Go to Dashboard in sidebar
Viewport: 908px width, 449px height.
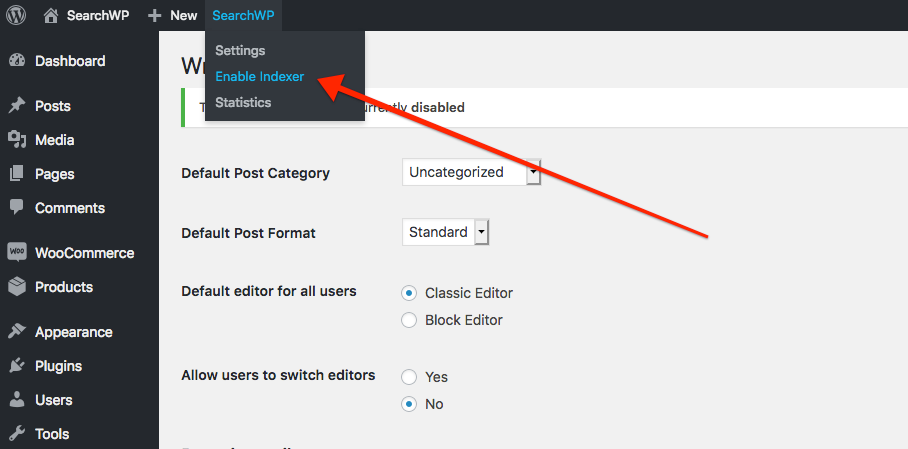point(70,61)
